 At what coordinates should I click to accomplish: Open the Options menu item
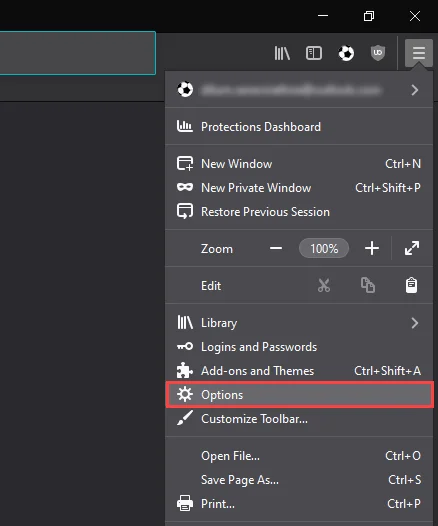click(x=300, y=395)
